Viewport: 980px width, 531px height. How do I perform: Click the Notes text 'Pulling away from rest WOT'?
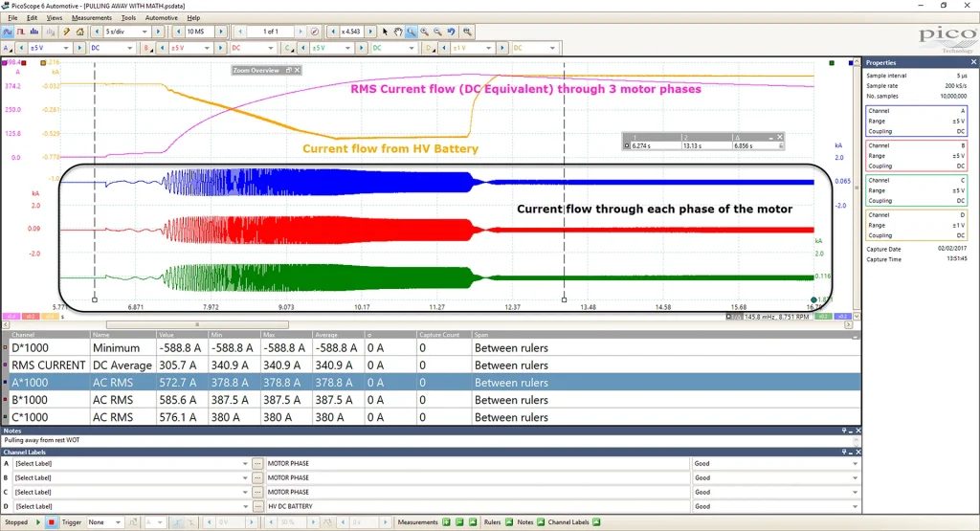(42, 440)
